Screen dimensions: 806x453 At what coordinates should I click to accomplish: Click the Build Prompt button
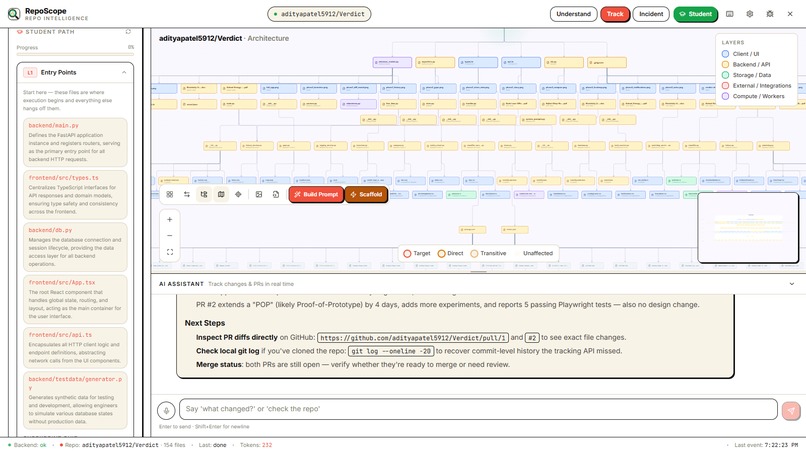(316, 194)
